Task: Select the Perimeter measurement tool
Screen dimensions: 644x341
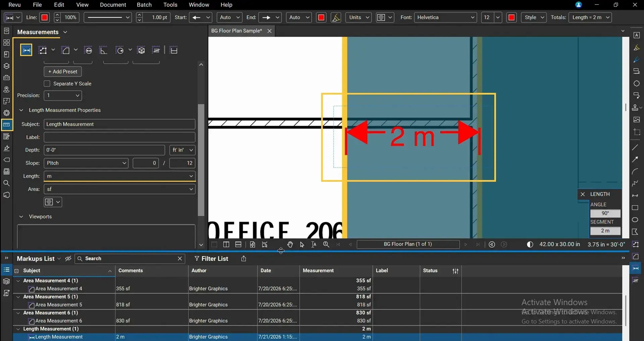Action: [43, 50]
